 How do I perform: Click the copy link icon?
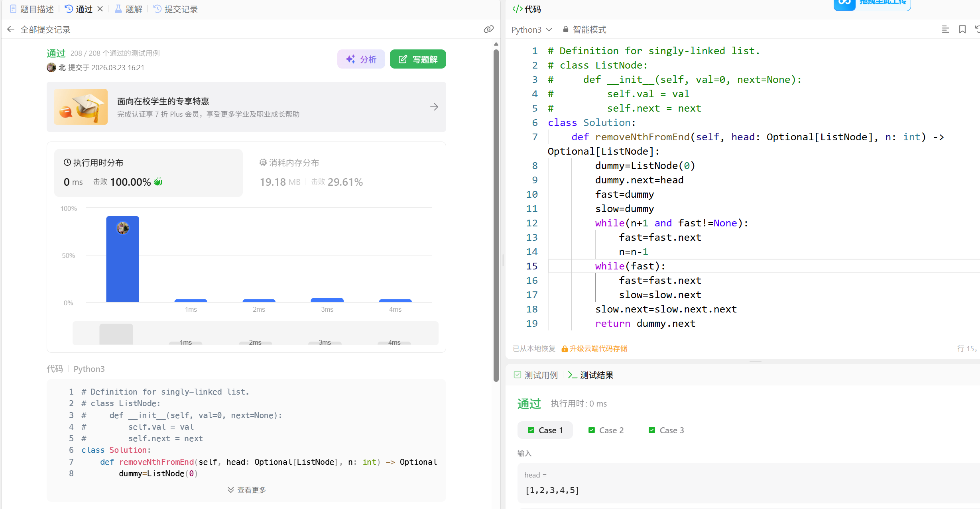point(488,29)
